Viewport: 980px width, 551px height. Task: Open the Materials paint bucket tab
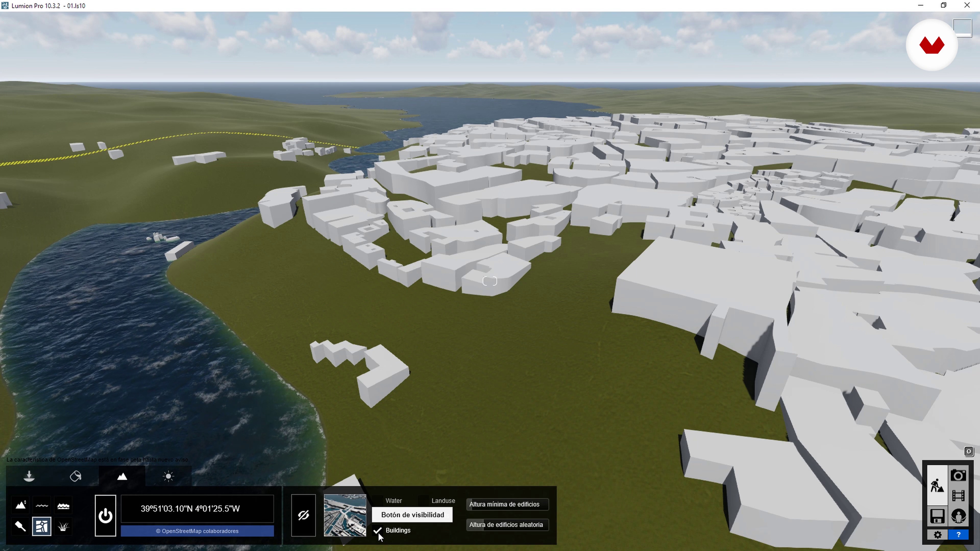point(75,476)
